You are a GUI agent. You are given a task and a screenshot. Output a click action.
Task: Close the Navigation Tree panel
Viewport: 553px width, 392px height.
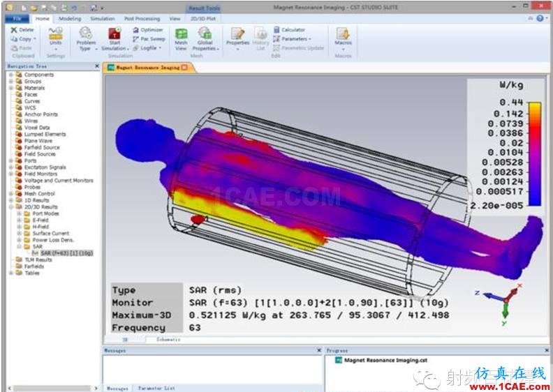[97, 66]
